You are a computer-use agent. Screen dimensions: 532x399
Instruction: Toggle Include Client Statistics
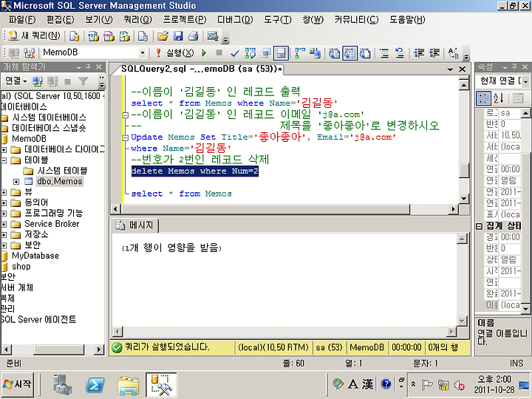tap(316, 53)
